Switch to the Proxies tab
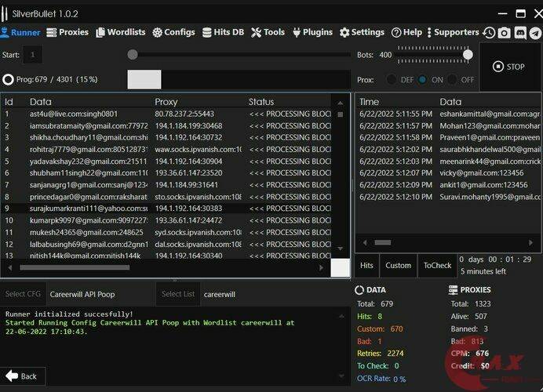This screenshot has height=392, width=543. point(67,33)
